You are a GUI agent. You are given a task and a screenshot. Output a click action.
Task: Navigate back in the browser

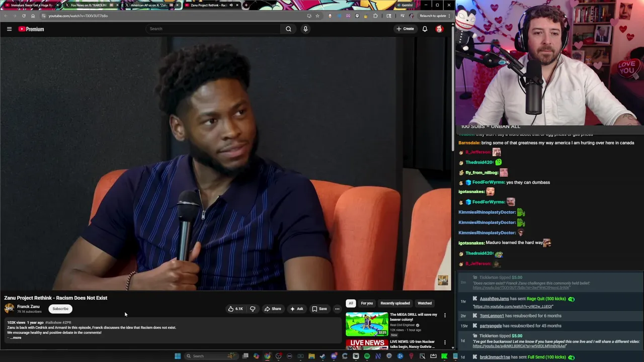pyautogui.click(x=6, y=16)
